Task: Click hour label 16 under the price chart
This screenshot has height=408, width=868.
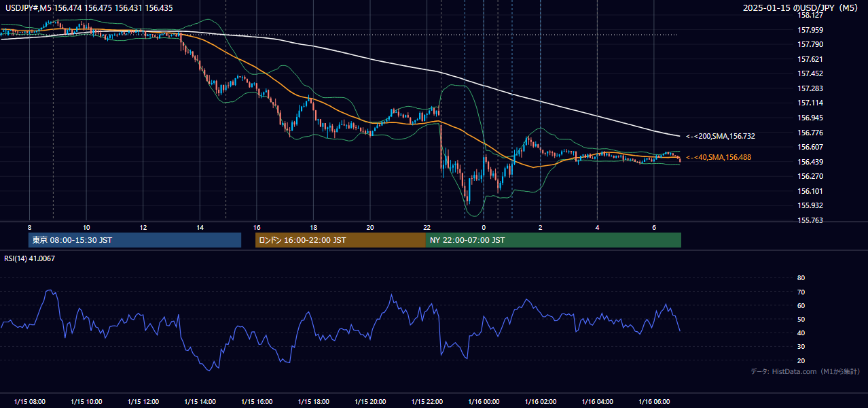Action: pyautogui.click(x=257, y=227)
